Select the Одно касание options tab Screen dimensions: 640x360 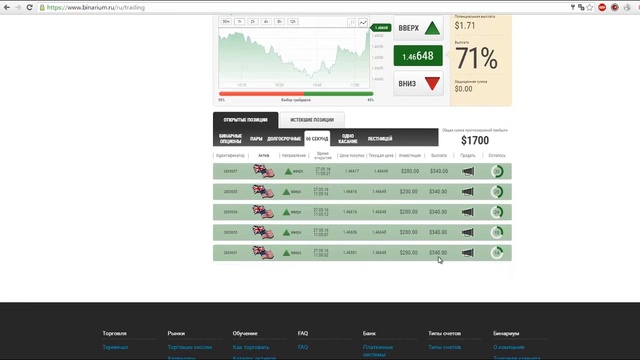pyautogui.click(x=348, y=139)
